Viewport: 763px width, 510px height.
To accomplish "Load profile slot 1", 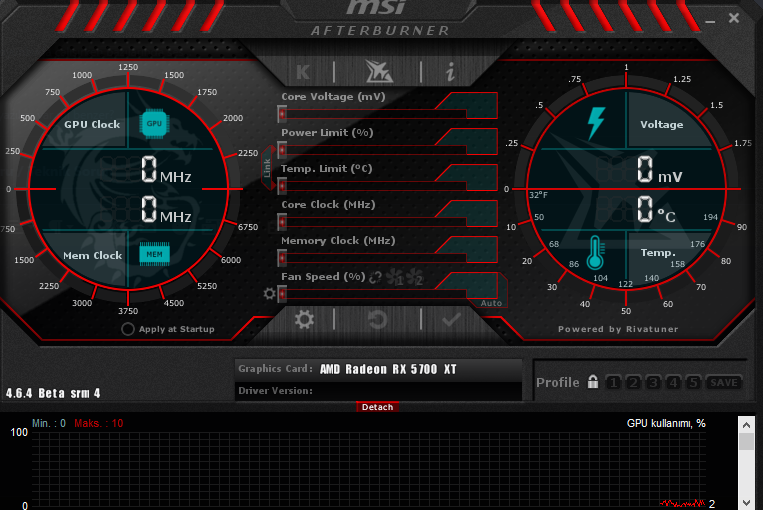I will [x=613, y=382].
